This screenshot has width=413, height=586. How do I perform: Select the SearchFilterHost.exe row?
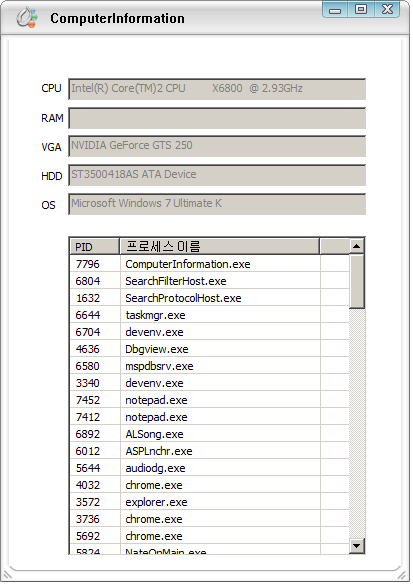point(209,281)
